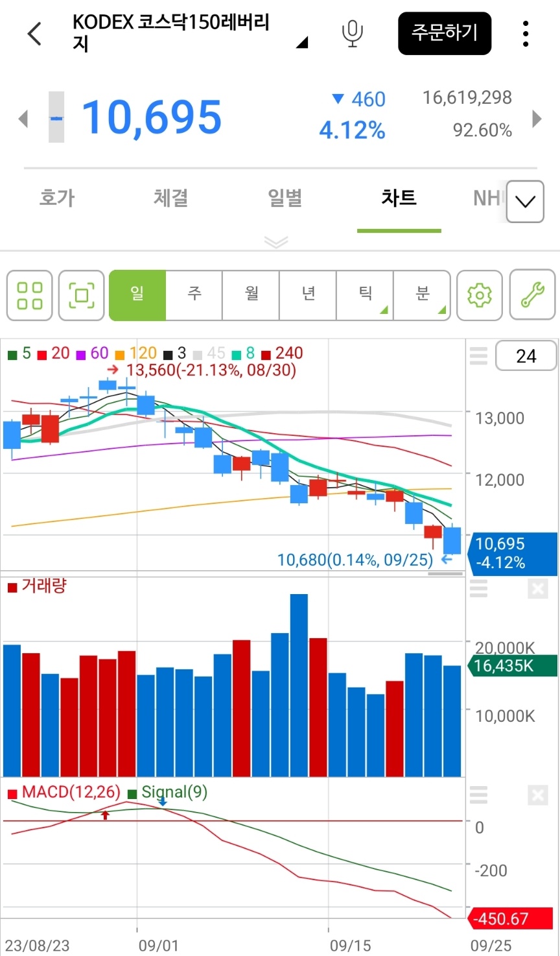Viewport: 560px width, 956px height.
Task: Switch to the 차트 tab
Action: coord(399,198)
